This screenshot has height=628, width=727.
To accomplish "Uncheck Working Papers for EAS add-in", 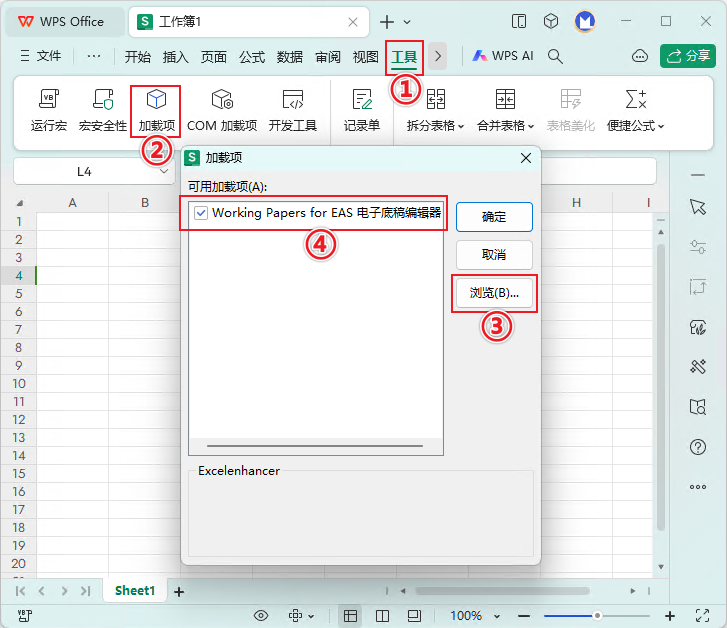I will (x=201, y=213).
